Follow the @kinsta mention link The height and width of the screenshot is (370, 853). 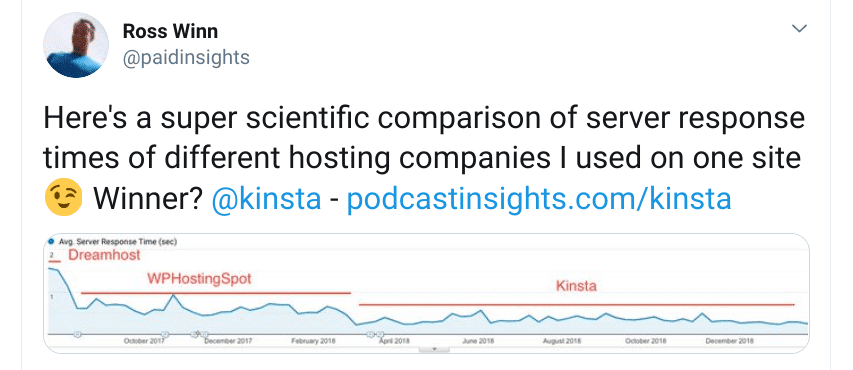(266, 199)
